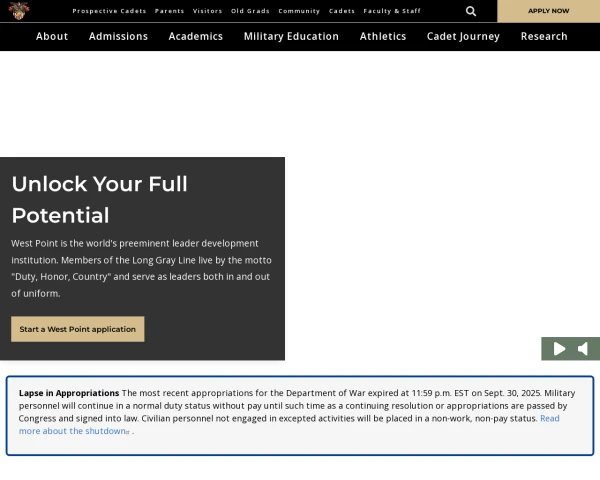The width and height of the screenshot is (600, 480).
Task: Open the Prospective Cadets link
Action: point(109,11)
